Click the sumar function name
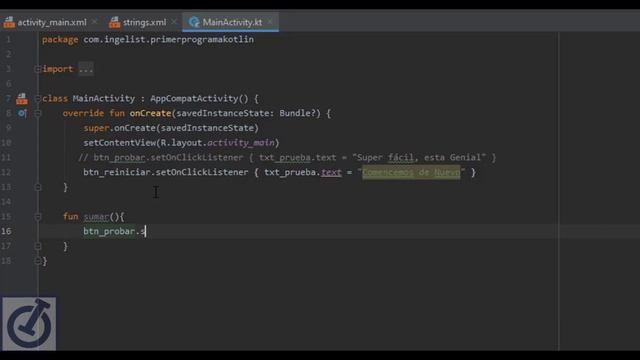This screenshot has width=640, height=360. (96, 217)
